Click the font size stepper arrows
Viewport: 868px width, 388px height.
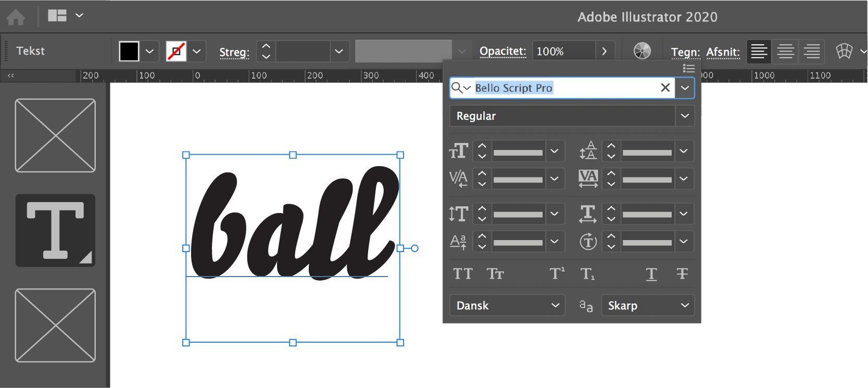click(x=482, y=151)
